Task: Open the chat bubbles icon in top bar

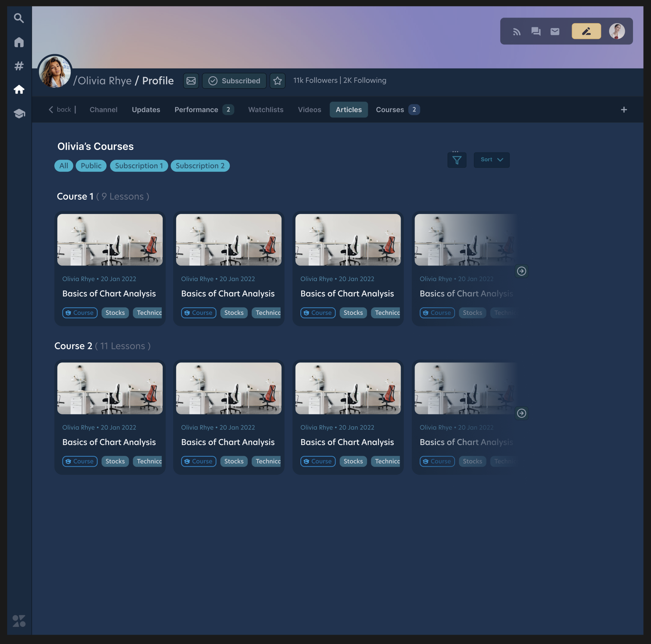Action: tap(536, 31)
